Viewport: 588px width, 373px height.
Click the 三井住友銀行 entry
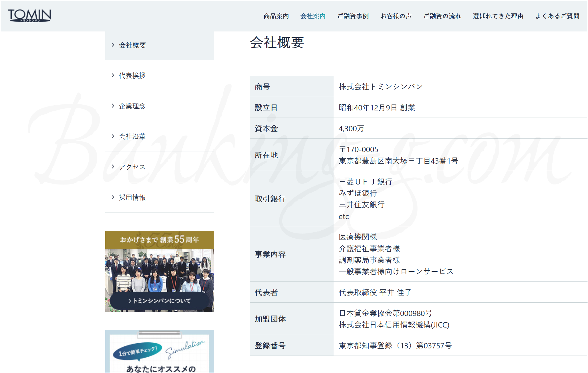point(361,205)
